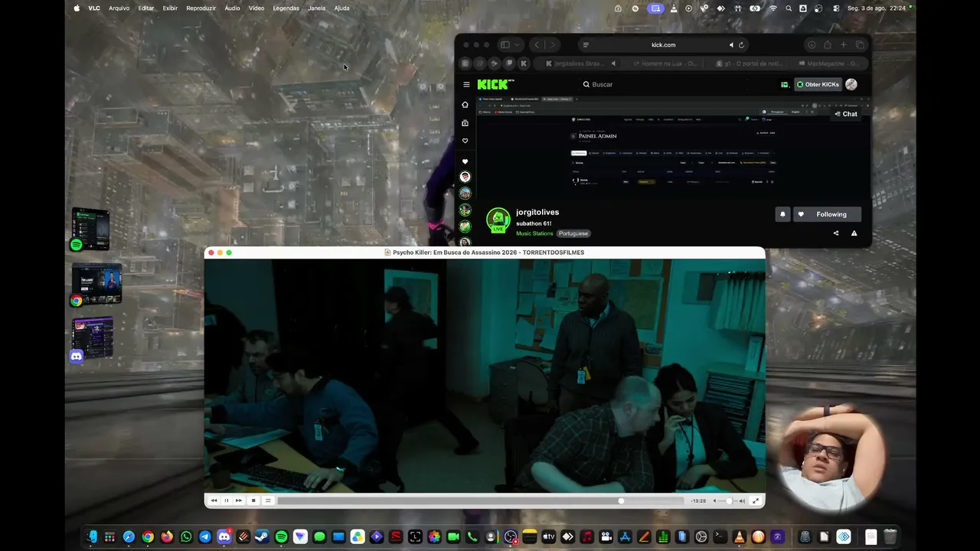Expand the browser sidebar dropdown arrow

pos(518,45)
